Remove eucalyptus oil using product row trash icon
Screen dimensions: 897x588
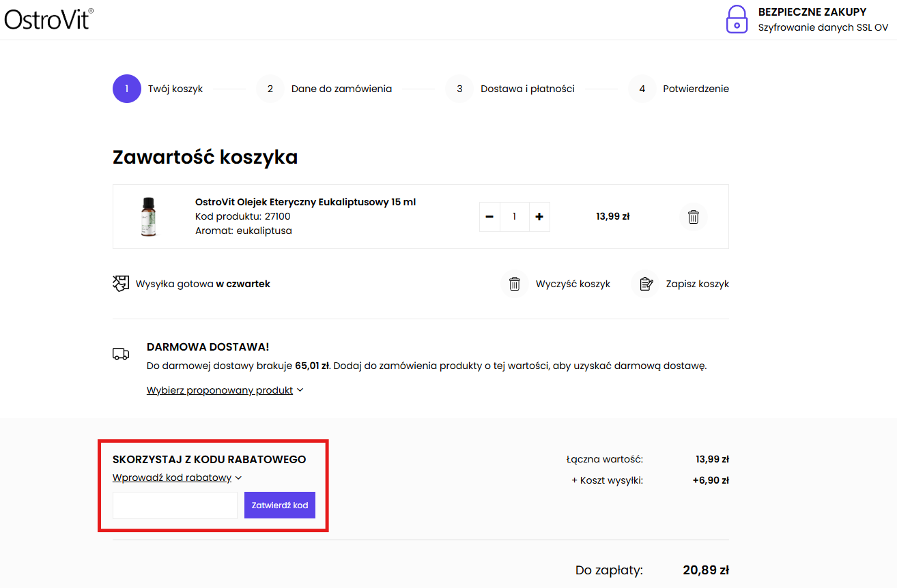(693, 217)
